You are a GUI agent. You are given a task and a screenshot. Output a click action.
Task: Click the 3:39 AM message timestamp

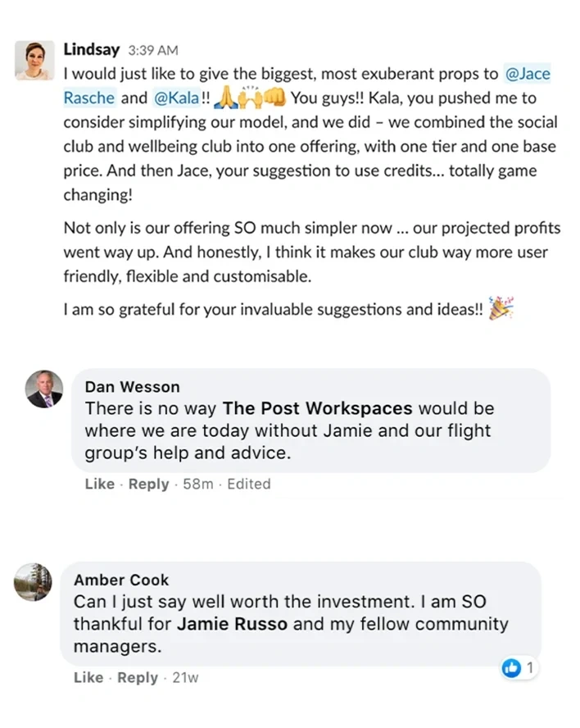click(153, 50)
